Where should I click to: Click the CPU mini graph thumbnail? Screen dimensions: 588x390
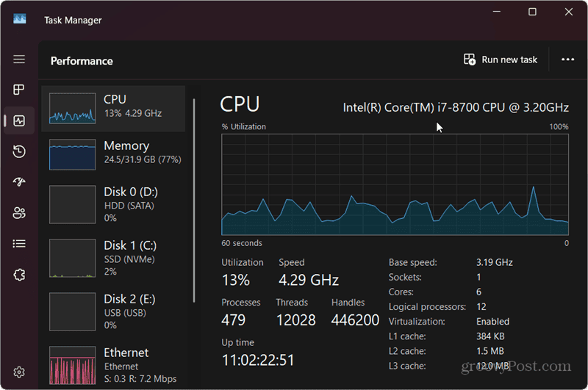[x=72, y=108]
